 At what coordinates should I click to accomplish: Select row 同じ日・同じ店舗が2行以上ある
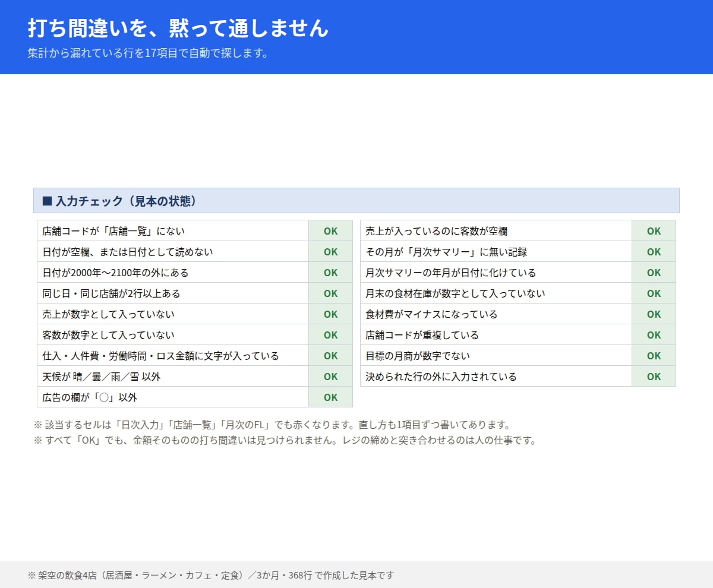[x=195, y=293]
